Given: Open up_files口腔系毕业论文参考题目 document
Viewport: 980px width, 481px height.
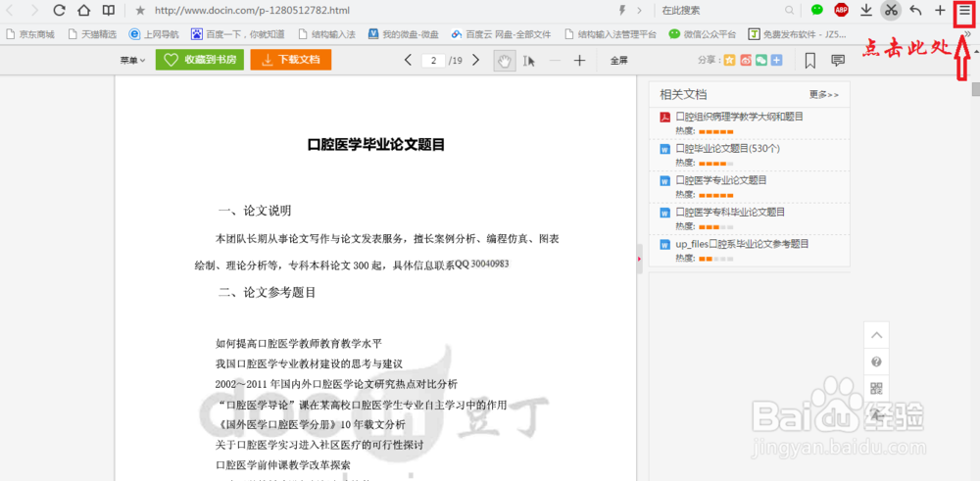Looking at the screenshot, I should (x=743, y=244).
